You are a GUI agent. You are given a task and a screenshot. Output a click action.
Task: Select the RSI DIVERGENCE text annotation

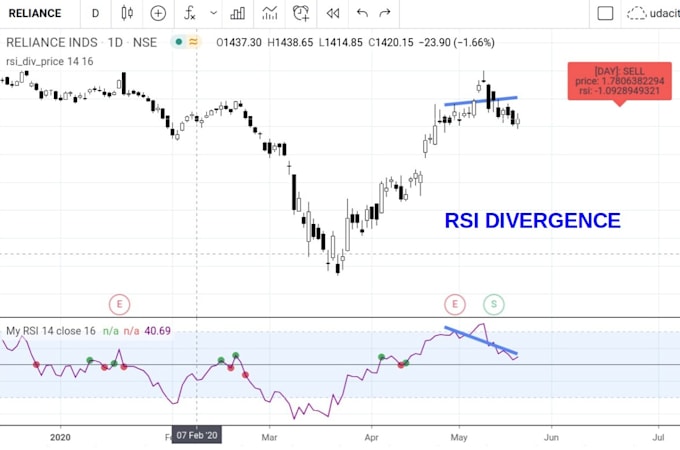tap(533, 221)
